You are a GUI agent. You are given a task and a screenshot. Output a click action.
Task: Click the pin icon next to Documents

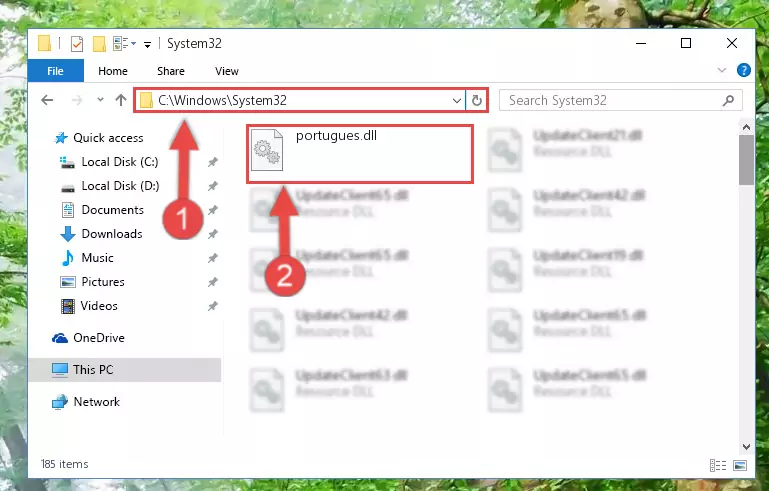point(212,210)
